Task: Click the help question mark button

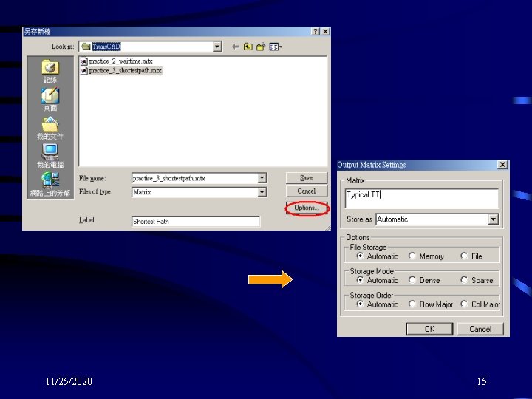Action: point(316,31)
